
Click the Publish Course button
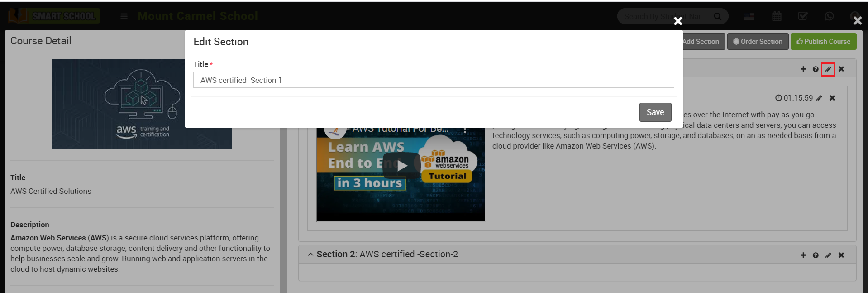pyautogui.click(x=823, y=42)
